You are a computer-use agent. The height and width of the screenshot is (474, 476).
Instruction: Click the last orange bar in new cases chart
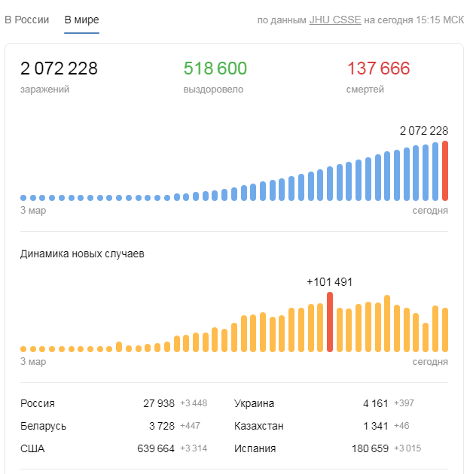[x=445, y=330]
